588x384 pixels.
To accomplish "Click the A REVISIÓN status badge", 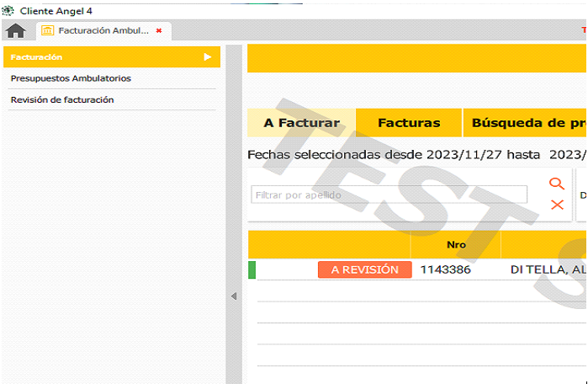I will click(364, 269).
